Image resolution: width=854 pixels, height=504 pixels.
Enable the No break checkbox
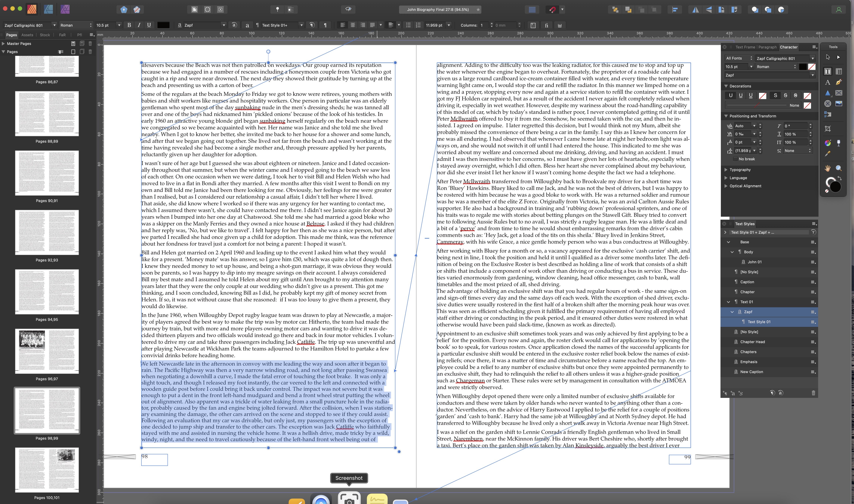[x=735, y=159]
